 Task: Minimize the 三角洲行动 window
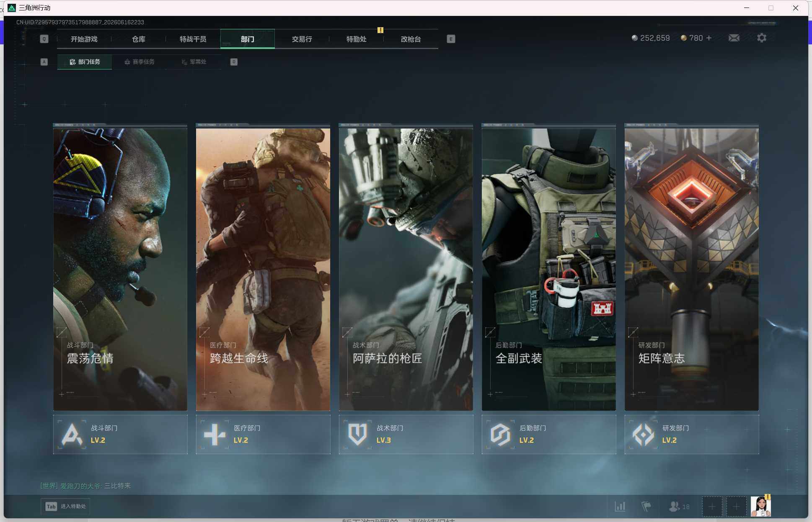click(x=747, y=8)
